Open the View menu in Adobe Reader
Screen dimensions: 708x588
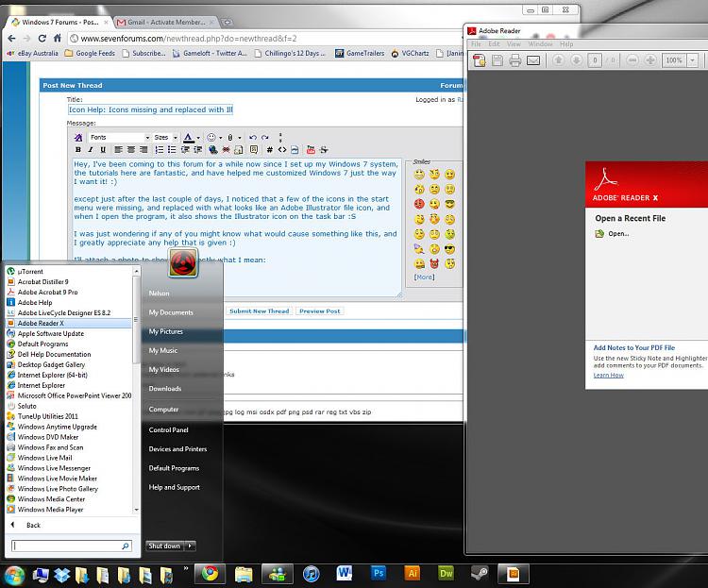(514, 43)
